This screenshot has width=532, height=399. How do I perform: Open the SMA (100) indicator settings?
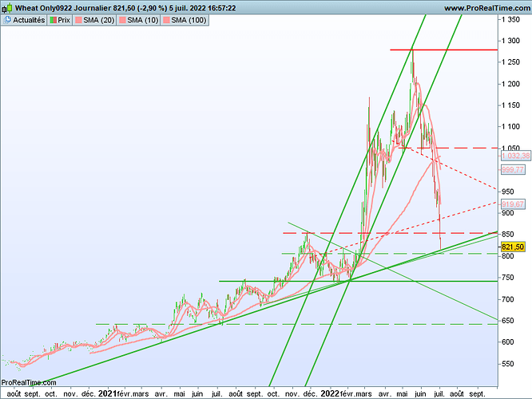[x=189, y=19]
